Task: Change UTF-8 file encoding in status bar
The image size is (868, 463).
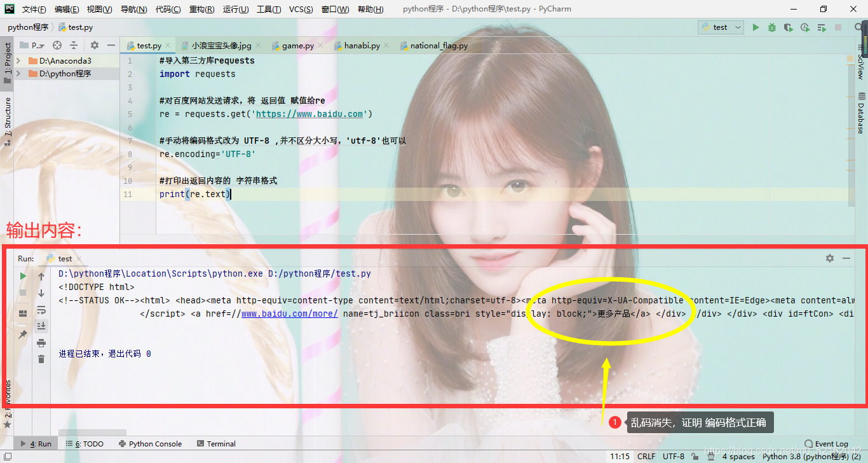Action: (x=674, y=457)
